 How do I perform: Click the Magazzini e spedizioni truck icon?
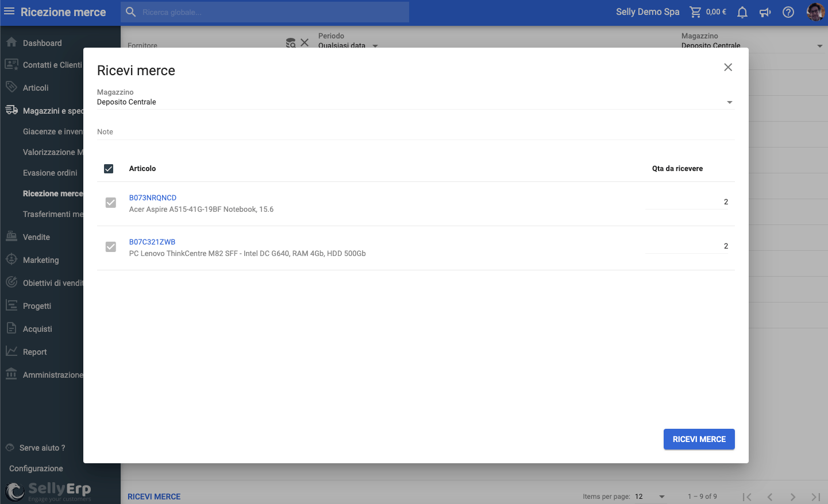(x=11, y=110)
